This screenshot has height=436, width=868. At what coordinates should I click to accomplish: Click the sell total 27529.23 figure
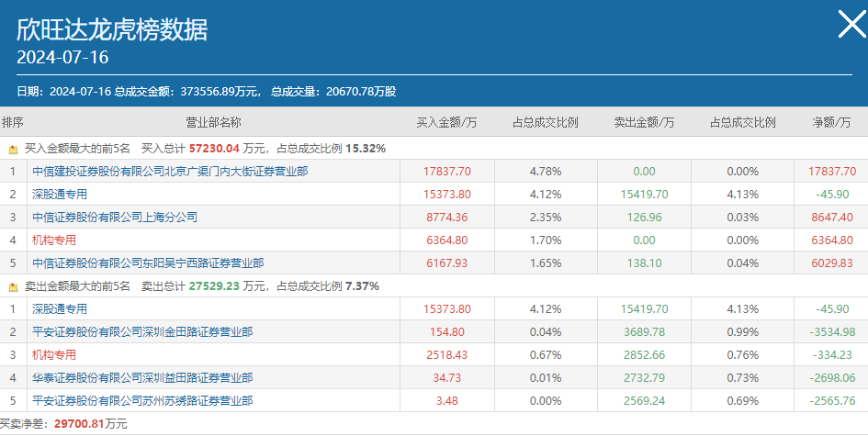tap(214, 286)
